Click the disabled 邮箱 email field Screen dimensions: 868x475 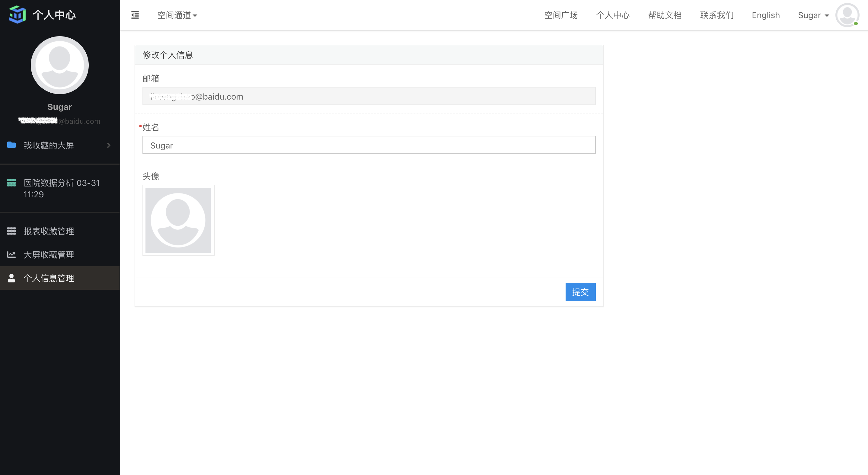point(369,96)
